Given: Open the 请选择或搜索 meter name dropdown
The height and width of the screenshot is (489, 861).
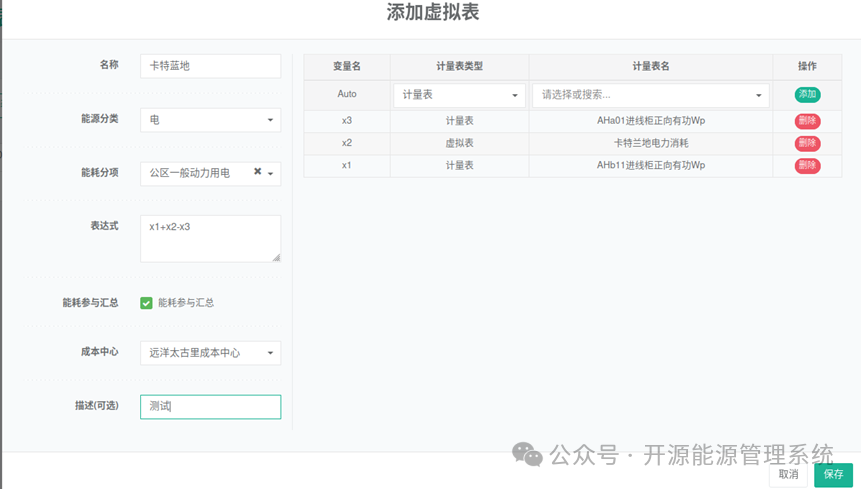Looking at the screenshot, I should tap(651, 95).
